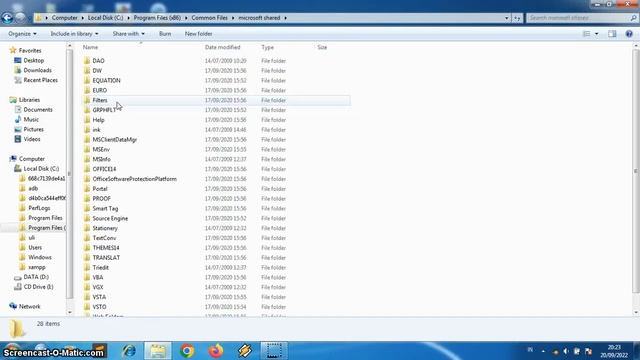Select the VSTO folder name
The height and width of the screenshot is (360, 640).
click(x=99, y=307)
